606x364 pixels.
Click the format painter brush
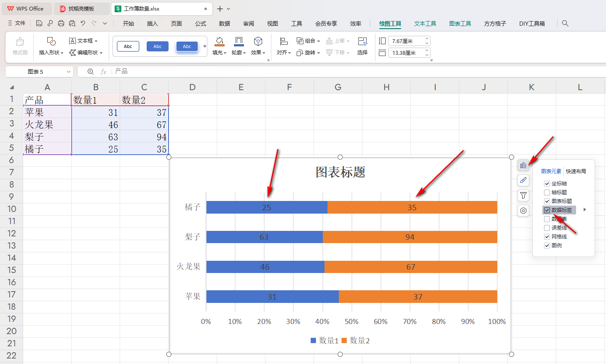point(20,42)
